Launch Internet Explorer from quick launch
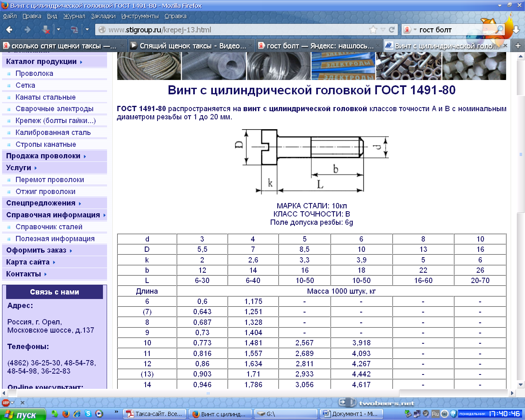Viewport: 525px width, 420px height. [x=77, y=414]
